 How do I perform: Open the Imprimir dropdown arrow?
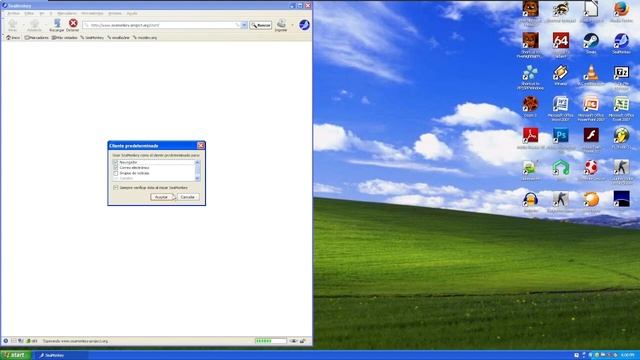[292, 25]
